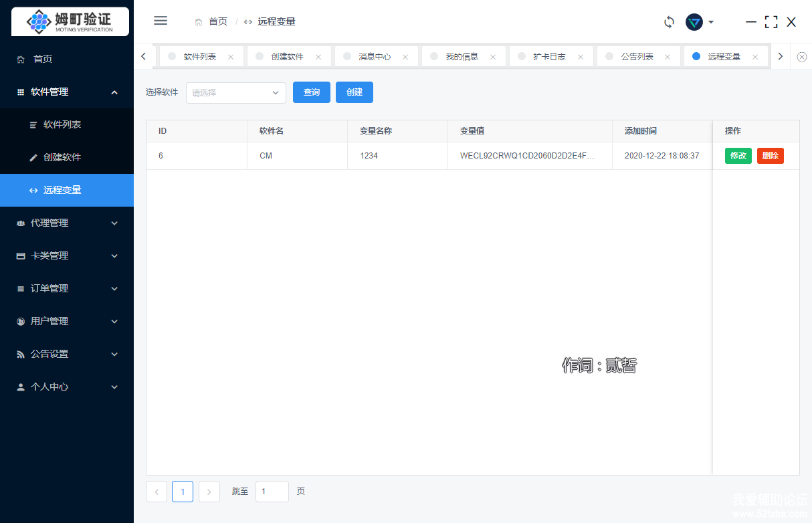812x523 pixels.
Task: Click the 变量名称 column header
Action: [397, 131]
